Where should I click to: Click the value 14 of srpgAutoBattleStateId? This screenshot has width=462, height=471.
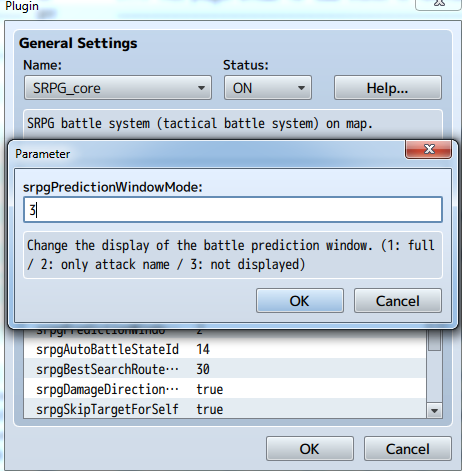click(203, 349)
